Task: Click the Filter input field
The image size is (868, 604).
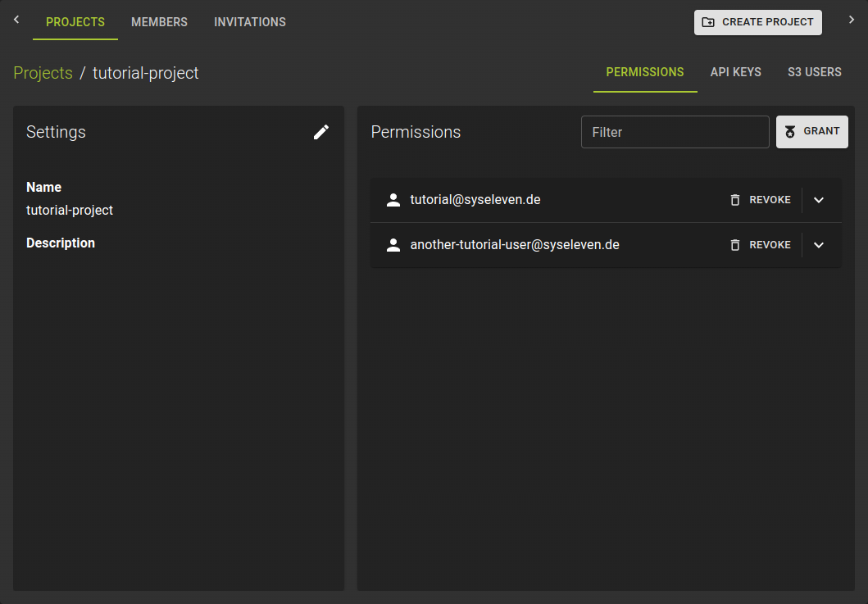Action: point(675,131)
